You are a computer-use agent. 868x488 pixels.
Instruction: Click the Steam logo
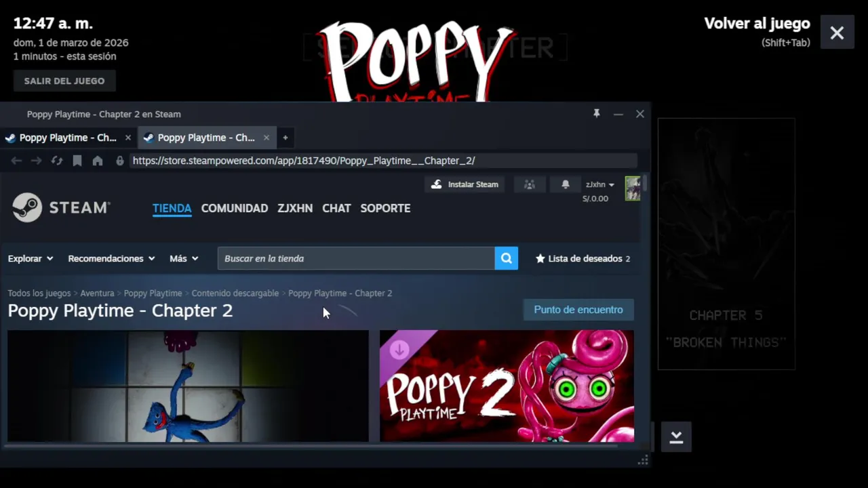pyautogui.click(x=61, y=207)
